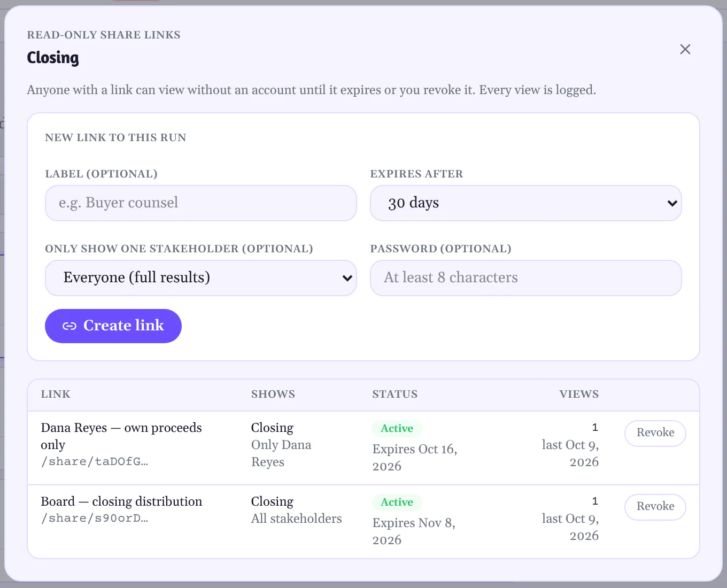Select the Board — closing distribution label

tap(121, 501)
